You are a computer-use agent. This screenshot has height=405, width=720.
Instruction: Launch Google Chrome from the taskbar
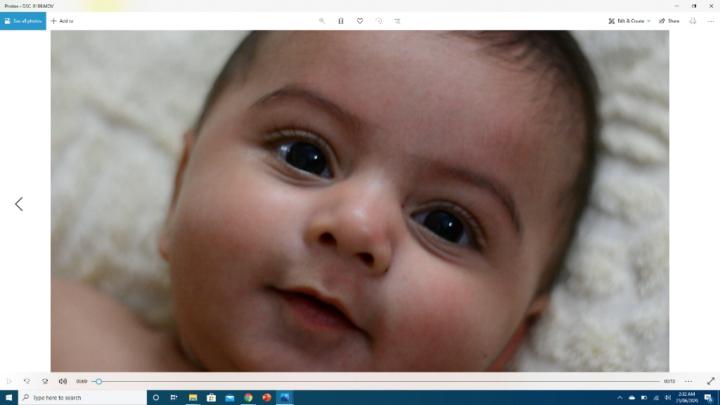248,398
